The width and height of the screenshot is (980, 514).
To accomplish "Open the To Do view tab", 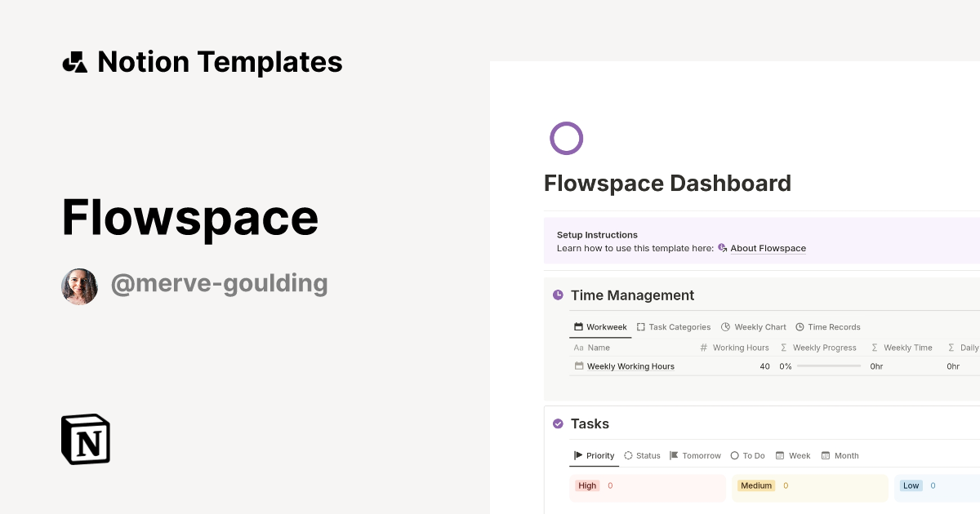I will (747, 455).
